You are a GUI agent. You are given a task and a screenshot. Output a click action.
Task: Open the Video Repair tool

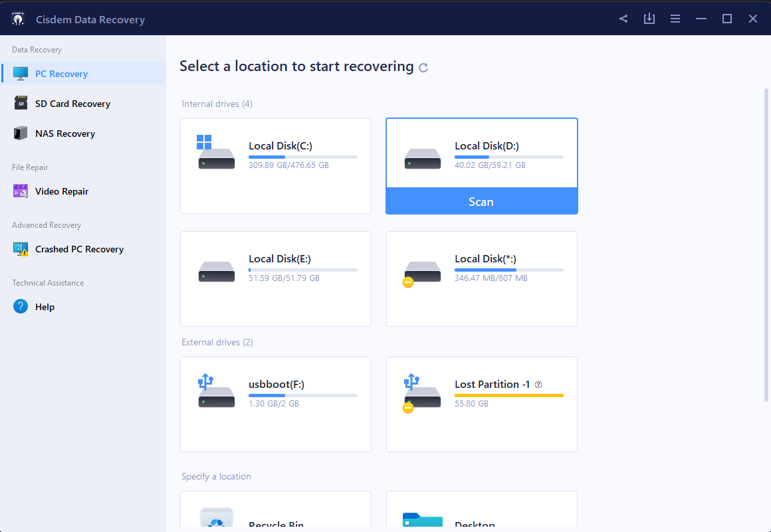62,191
